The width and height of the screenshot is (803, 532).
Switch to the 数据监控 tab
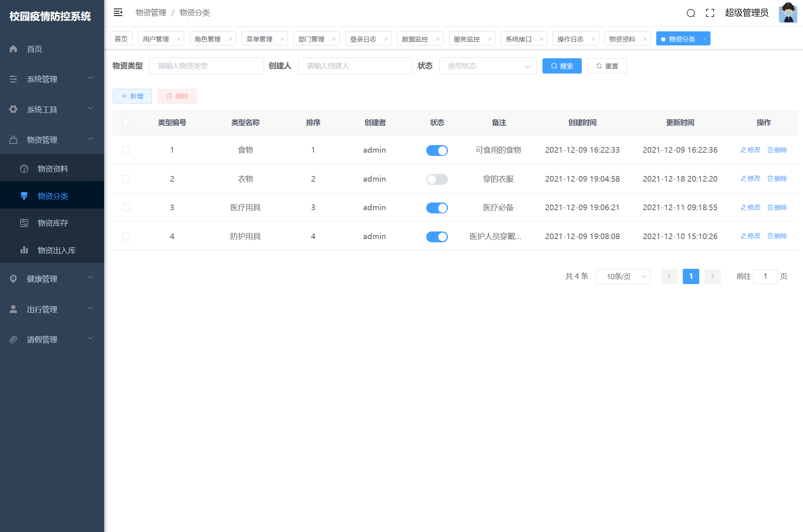pyautogui.click(x=415, y=39)
